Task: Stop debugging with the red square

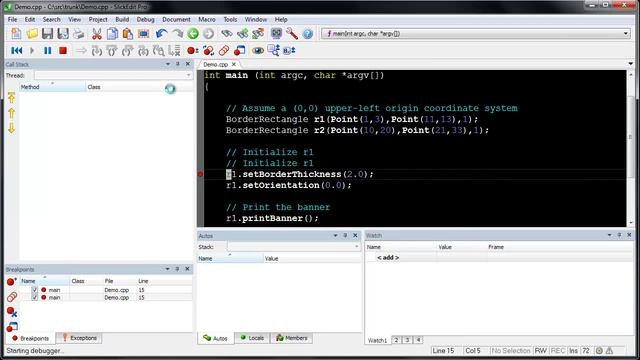Action: [x=63, y=51]
